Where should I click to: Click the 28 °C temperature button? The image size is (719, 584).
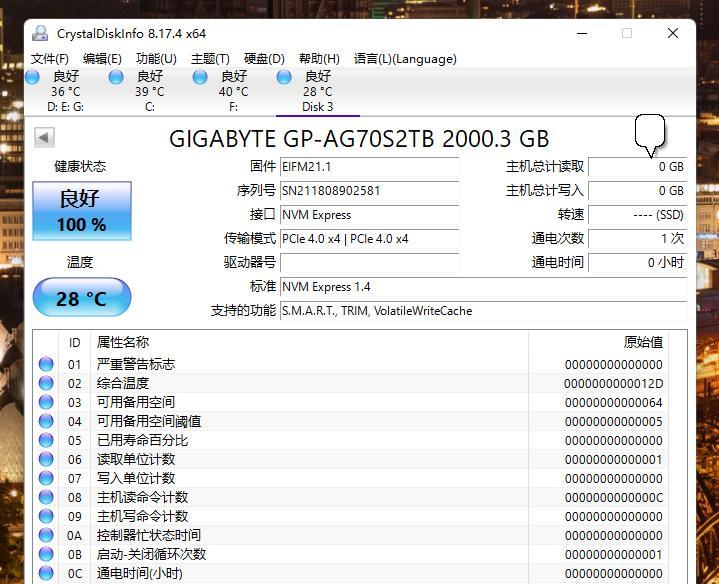82,297
